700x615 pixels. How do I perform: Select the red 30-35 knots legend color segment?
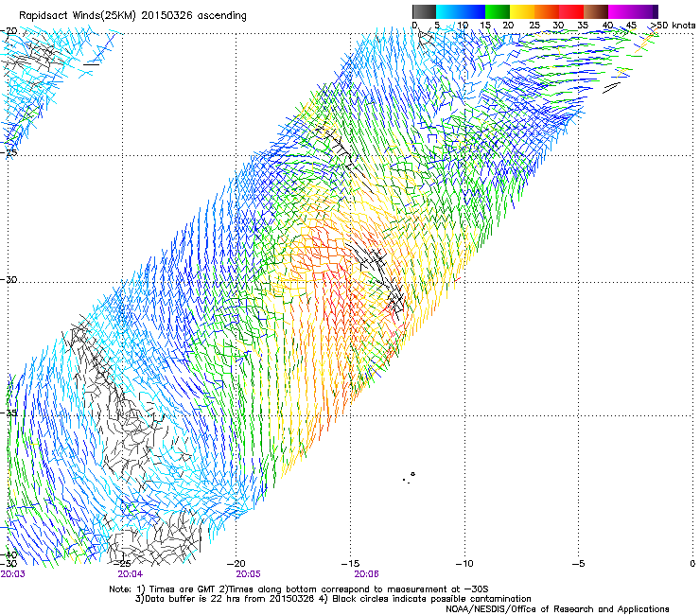[x=571, y=11]
